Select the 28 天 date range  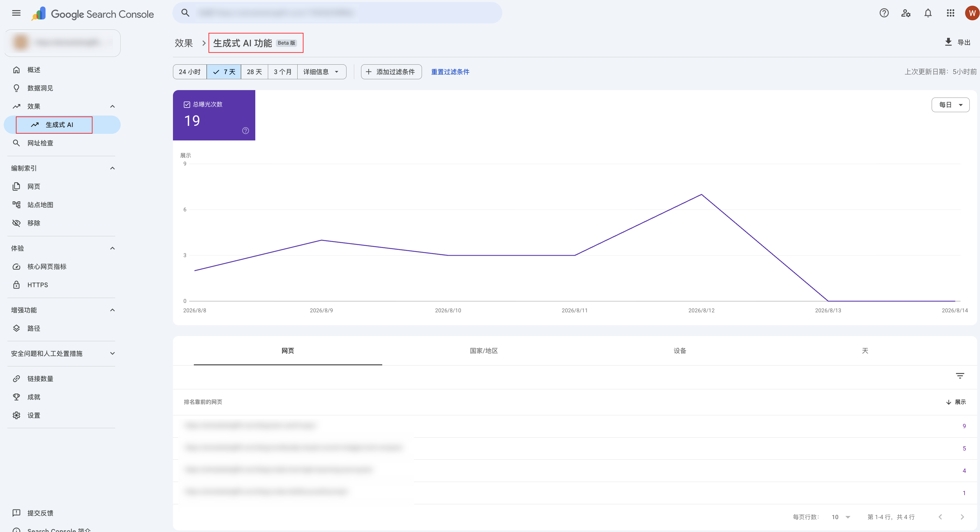click(254, 72)
